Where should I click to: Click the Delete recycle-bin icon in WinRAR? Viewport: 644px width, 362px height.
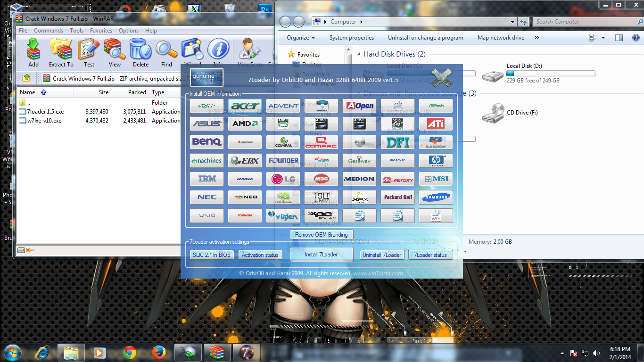point(140,53)
